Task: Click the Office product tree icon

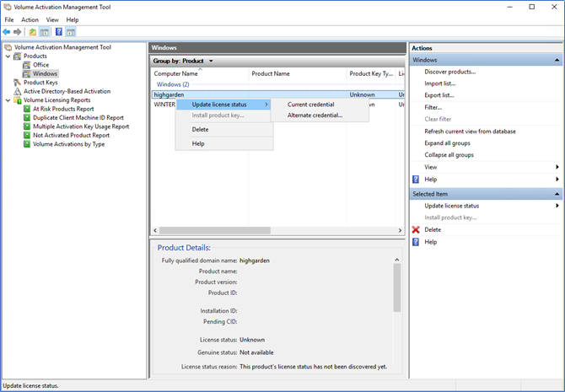Action: point(27,65)
